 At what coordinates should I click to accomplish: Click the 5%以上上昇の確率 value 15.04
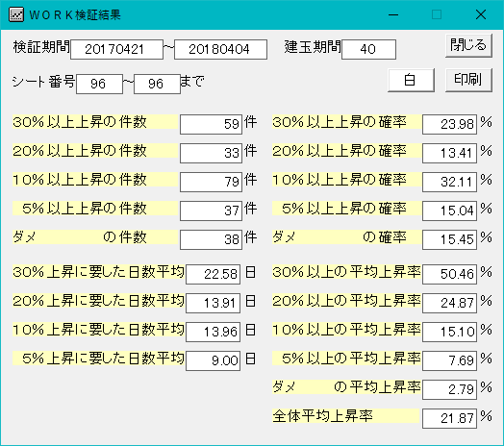coord(449,211)
